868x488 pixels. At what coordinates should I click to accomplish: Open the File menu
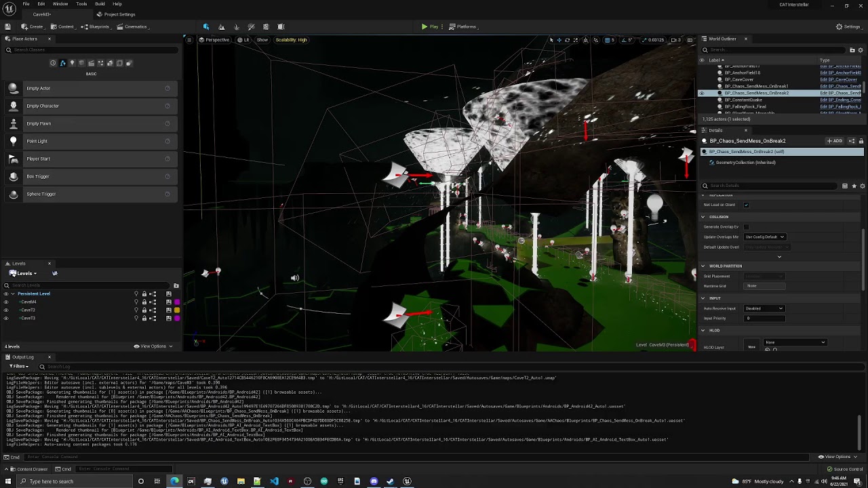click(26, 4)
